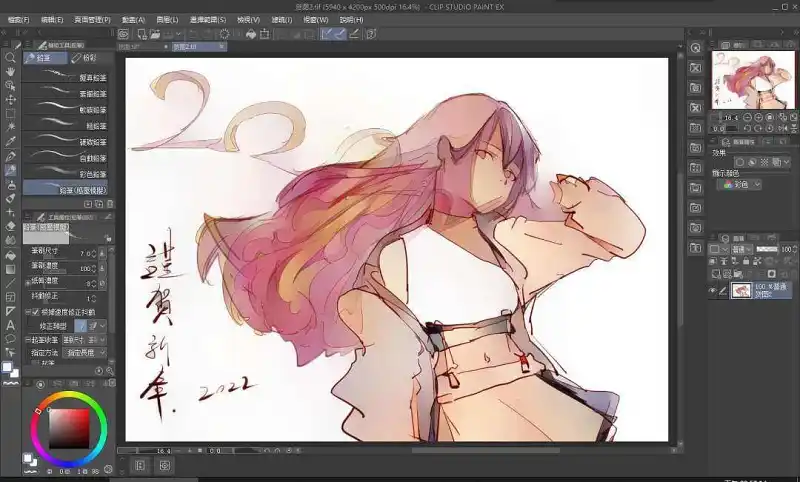This screenshot has width=800, height=482.
Task: Open CLIP STUDIO launcher icon in command bar
Action: (123, 34)
